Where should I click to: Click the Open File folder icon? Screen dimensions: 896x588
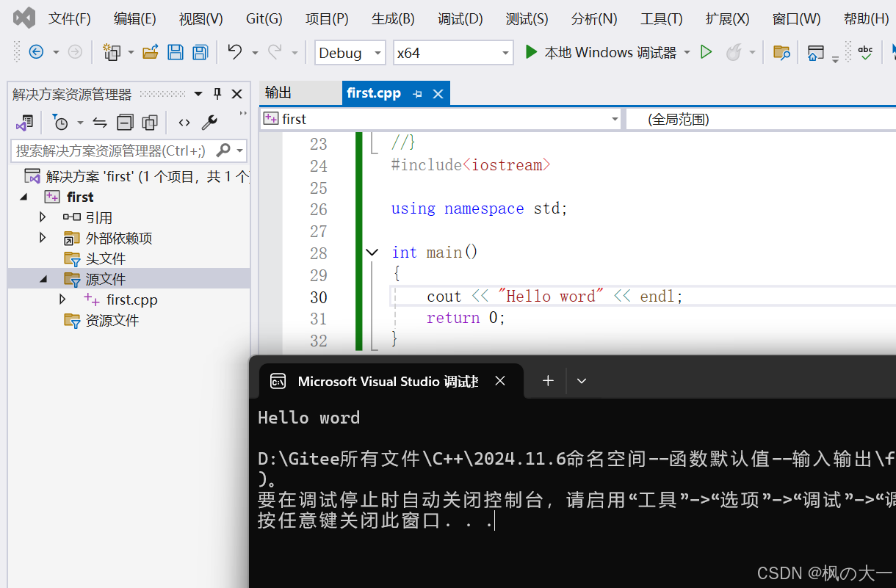[x=150, y=52]
